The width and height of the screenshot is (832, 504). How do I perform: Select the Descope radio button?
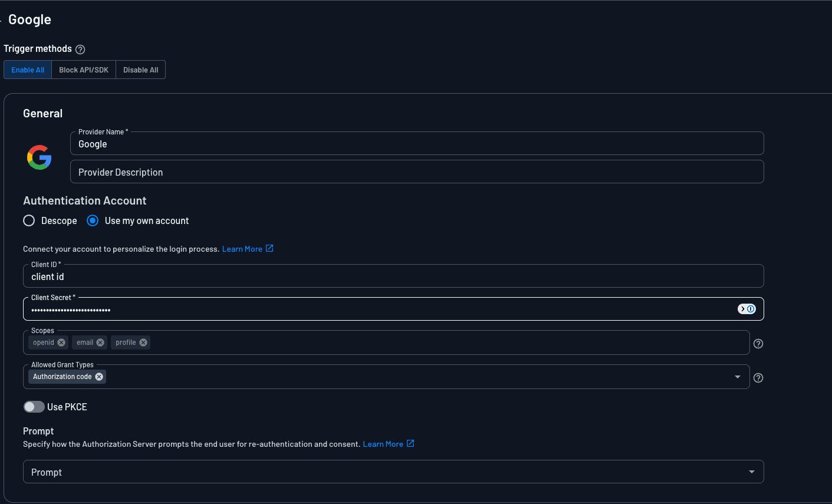click(29, 220)
